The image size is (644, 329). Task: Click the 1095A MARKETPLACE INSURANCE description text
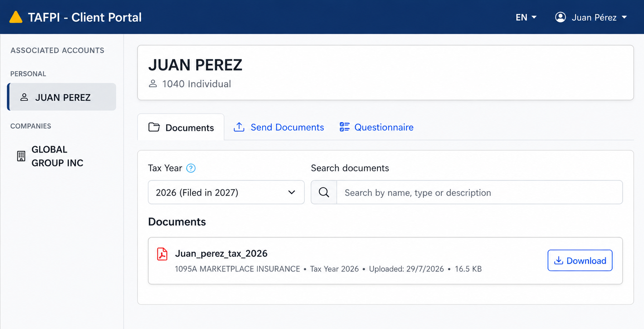(x=238, y=269)
